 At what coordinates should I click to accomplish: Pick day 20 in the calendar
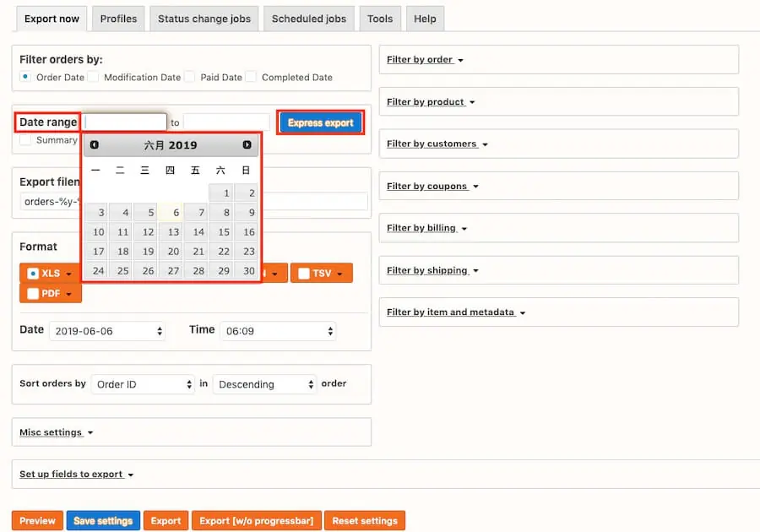point(171,252)
